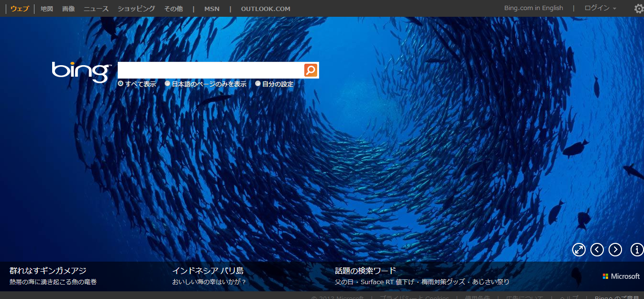
Task: Click the image info icon
Action: 637,249
